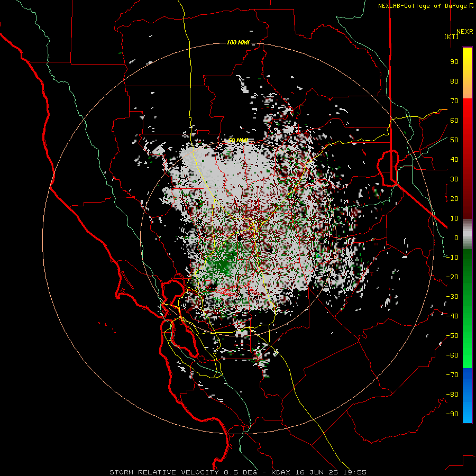Click the -60 knot scale label
The image size is (476, 476).
[x=452, y=355]
